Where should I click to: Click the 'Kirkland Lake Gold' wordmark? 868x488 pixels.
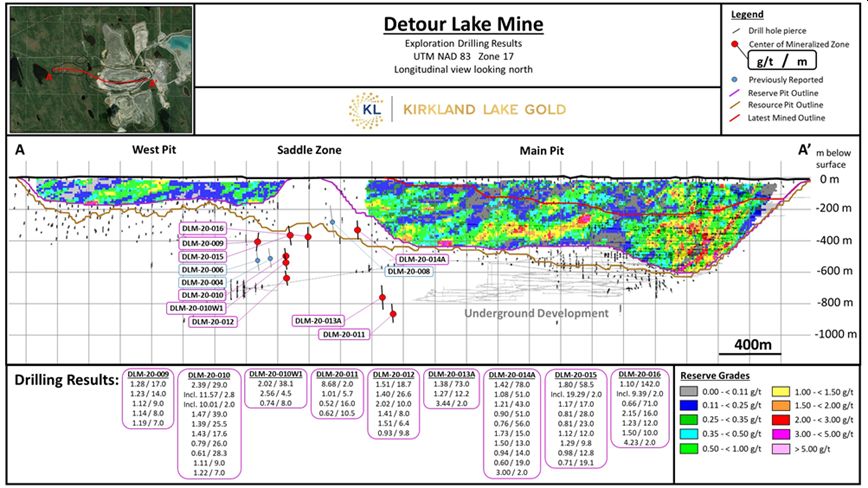(x=484, y=110)
